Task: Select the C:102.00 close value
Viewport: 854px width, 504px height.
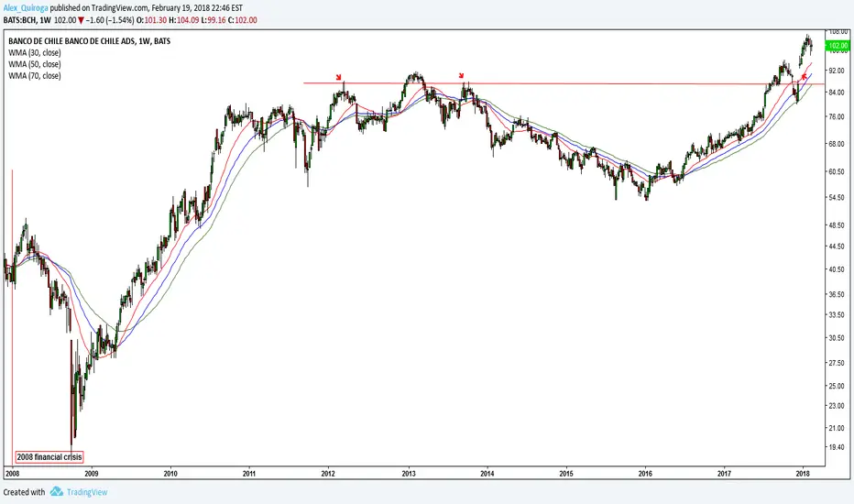Action: (243, 20)
